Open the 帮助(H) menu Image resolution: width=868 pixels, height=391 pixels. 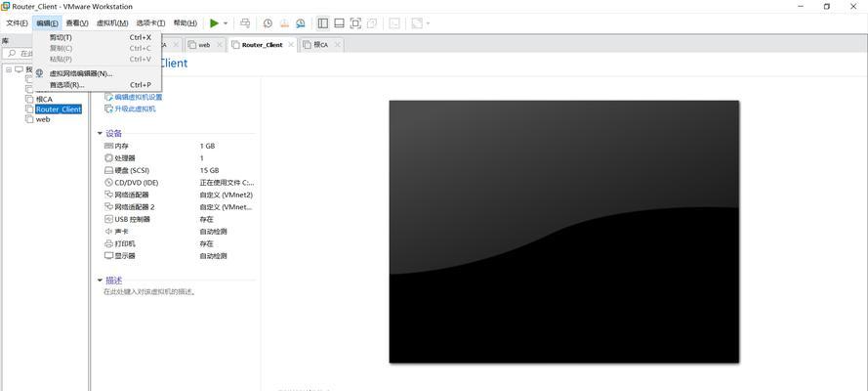tap(185, 23)
